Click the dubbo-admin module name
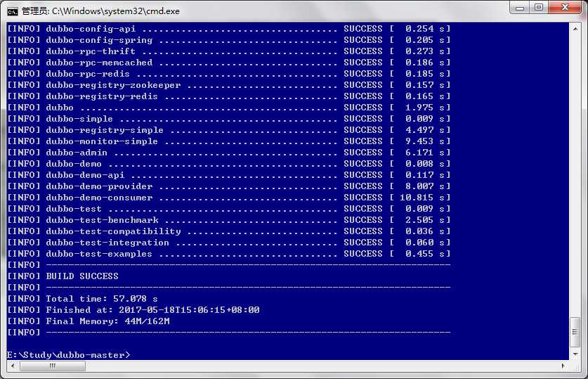Image resolution: width=588 pixels, height=379 pixels. 77,153
